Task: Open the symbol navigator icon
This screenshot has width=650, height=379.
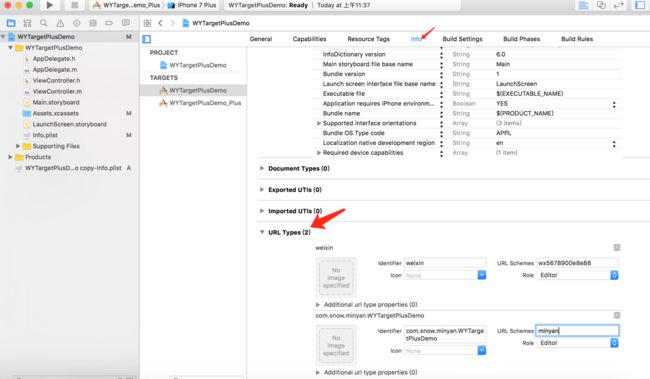Action: [x=27, y=23]
